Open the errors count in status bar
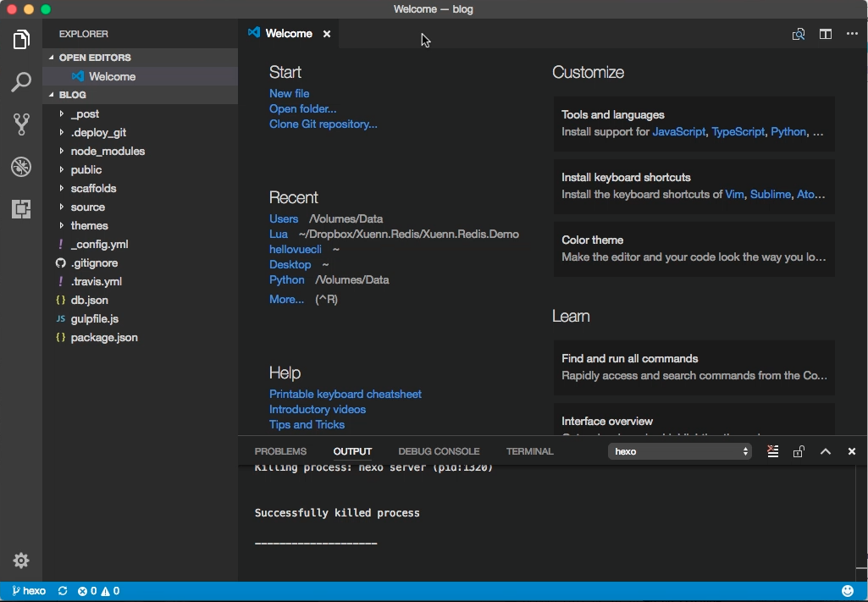 coord(87,591)
